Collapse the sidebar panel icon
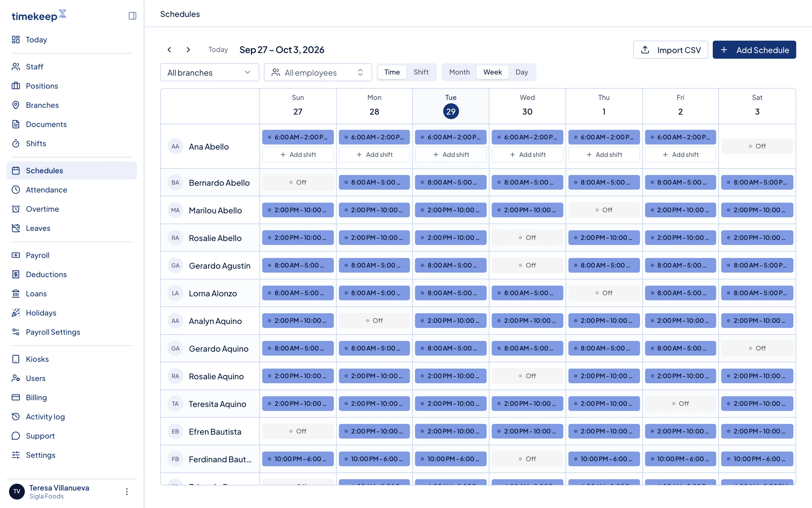 pos(132,16)
